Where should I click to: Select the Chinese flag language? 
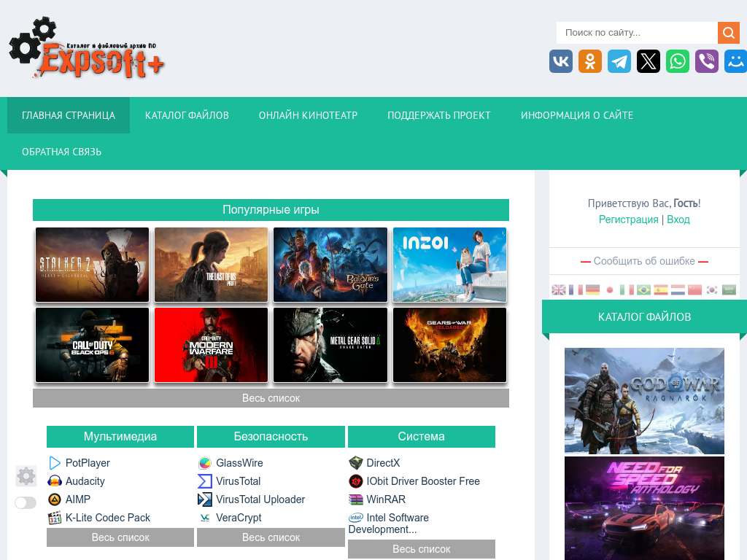coord(694,289)
